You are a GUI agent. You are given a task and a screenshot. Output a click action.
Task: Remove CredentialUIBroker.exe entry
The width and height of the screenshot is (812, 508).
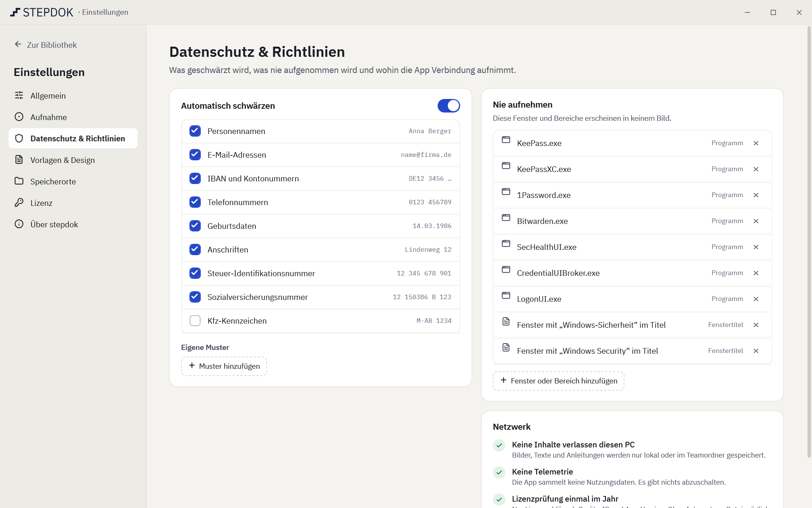756,273
